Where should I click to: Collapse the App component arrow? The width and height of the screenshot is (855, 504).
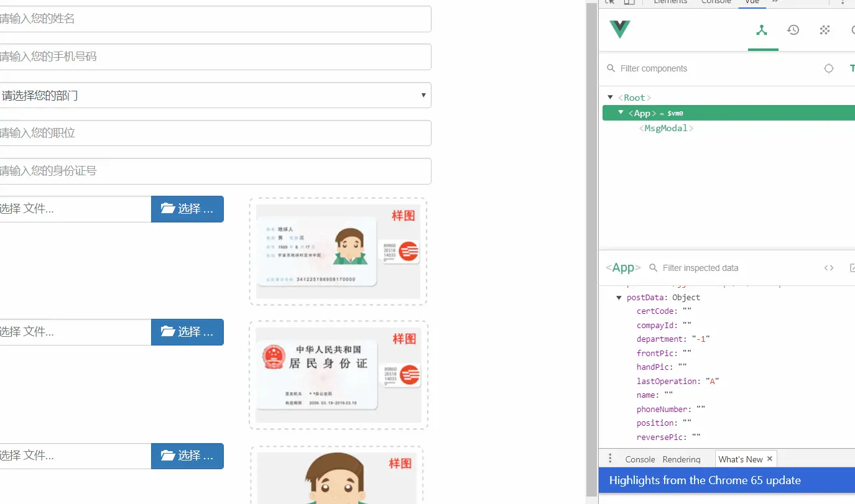coord(621,112)
